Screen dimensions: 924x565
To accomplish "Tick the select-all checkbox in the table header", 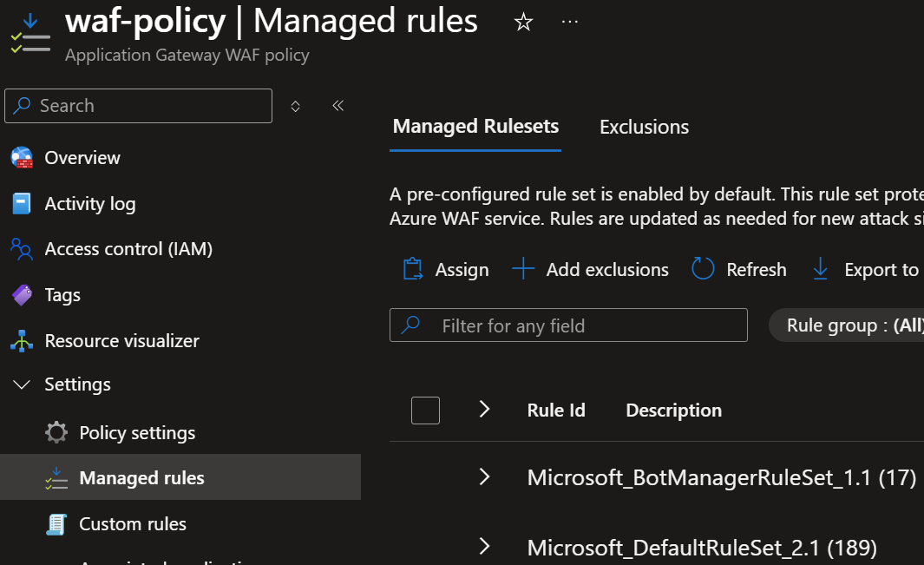I will tap(425, 411).
